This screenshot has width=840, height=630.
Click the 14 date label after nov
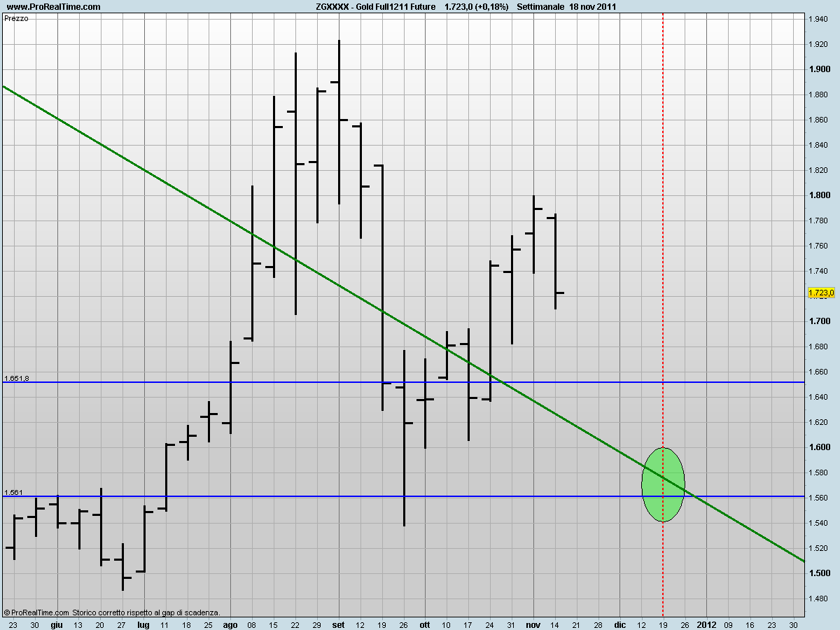(x=555, y=624)
